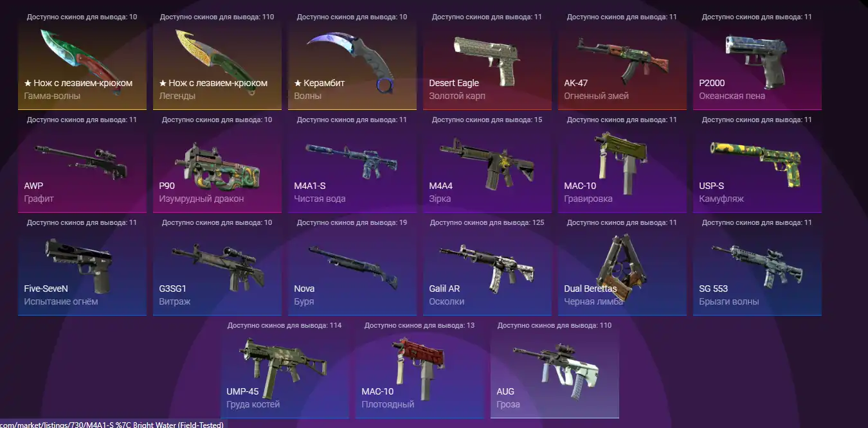Choose the P2000 Океанская пена pistol
Image resolution: width=868 pixels, height=428 pixels.
pos(757,60)
